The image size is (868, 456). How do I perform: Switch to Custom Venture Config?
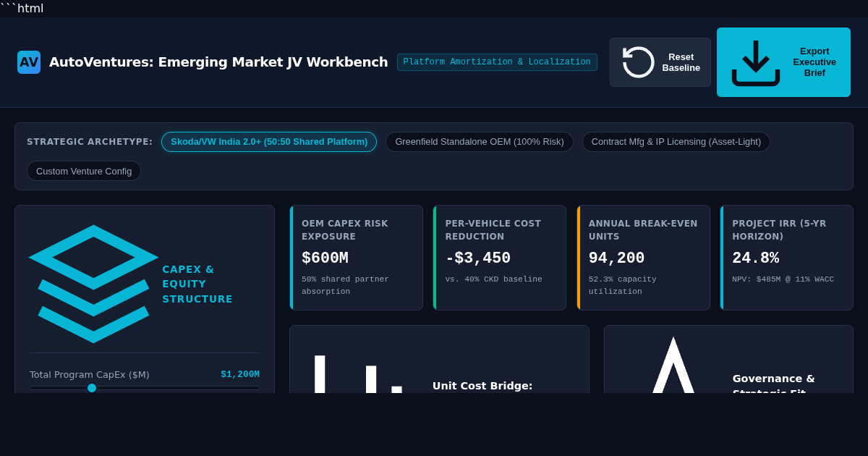pyautogui.click(x=84, y=171)
